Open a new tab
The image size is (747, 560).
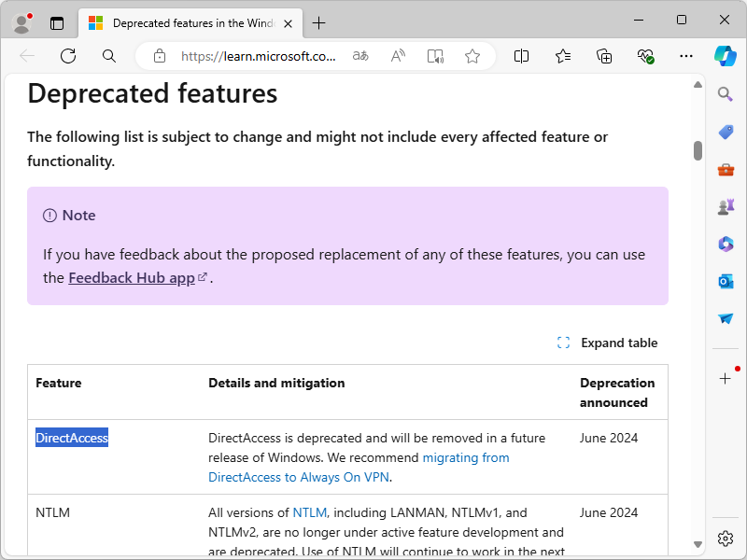click(319, 22)
